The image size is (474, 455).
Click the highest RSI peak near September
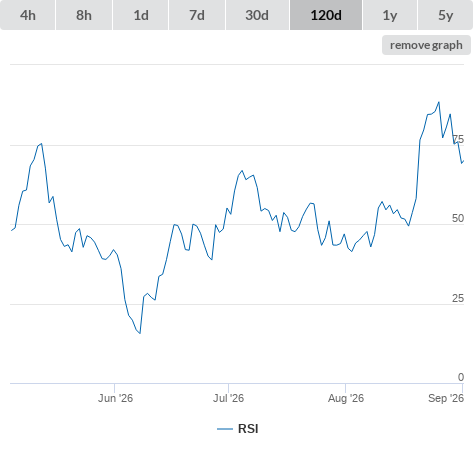pos(439,102)
